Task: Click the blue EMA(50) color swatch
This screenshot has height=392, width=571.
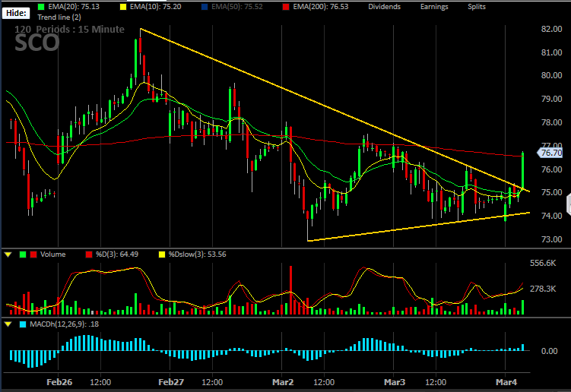Action: click(205, 7)
